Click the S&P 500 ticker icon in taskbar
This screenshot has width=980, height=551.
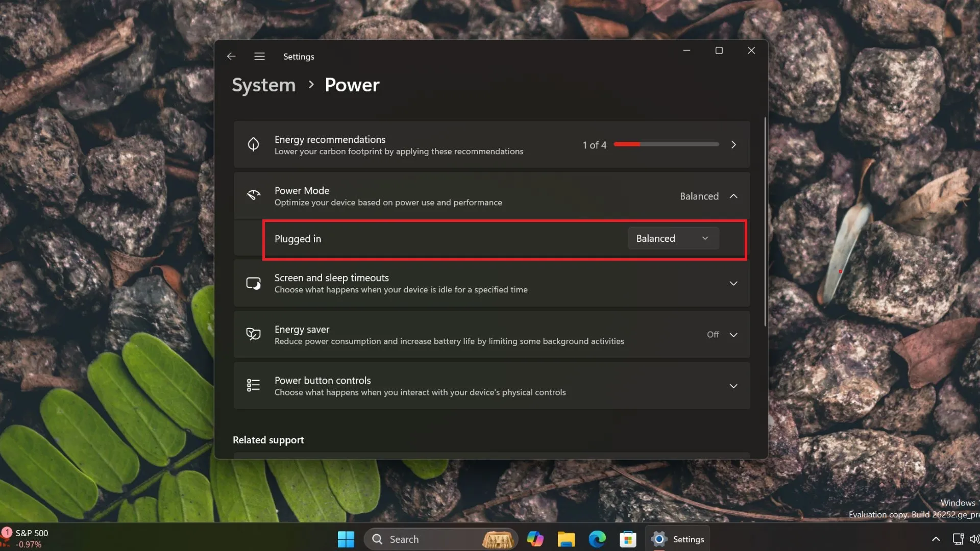pos(7,534)
